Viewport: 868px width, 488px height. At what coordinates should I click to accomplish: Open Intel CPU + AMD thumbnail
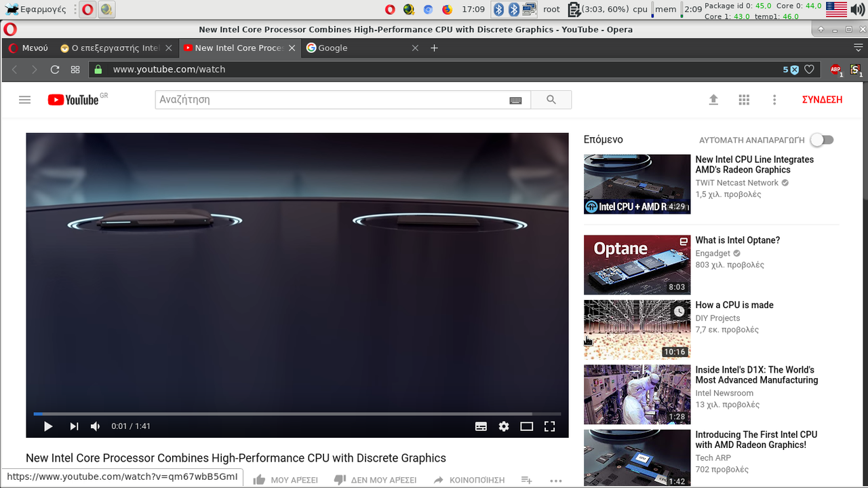(x=637, y=184)
